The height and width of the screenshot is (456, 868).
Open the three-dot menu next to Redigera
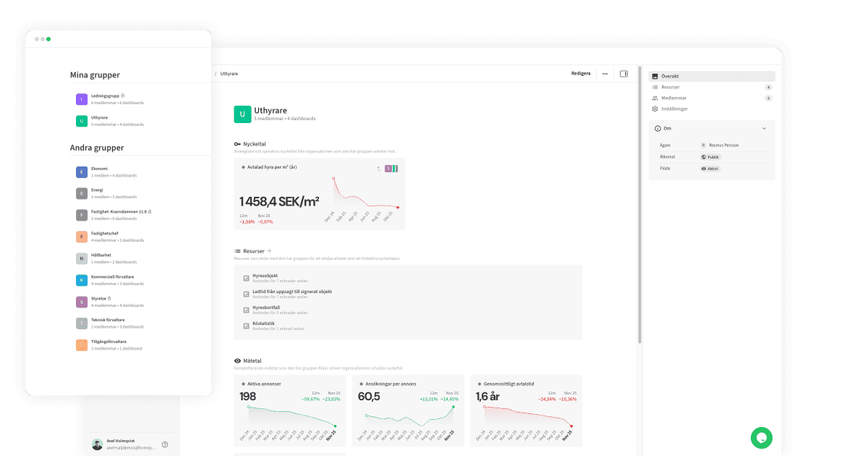point(605,73)
